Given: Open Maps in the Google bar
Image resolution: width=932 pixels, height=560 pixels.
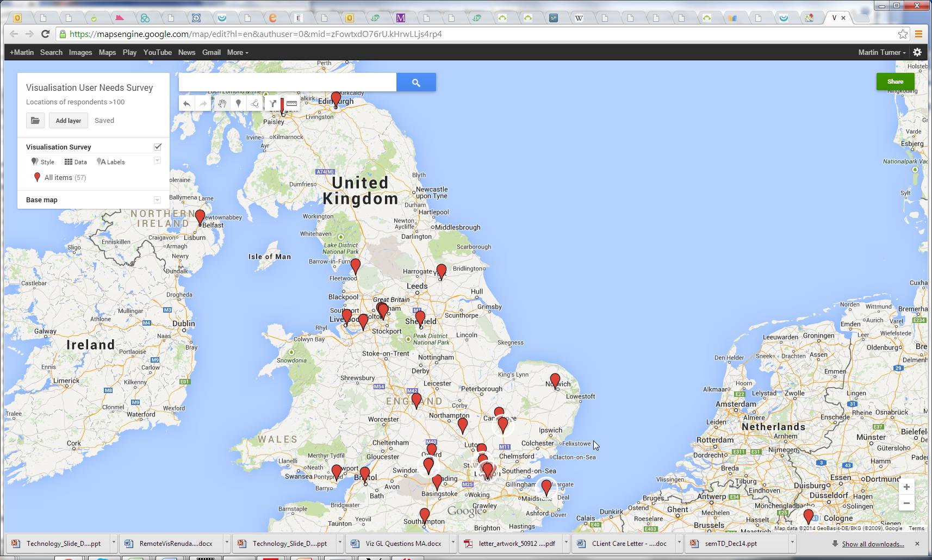Looking at the screenshot, I should pyautogui.click(x=107, y=52).
